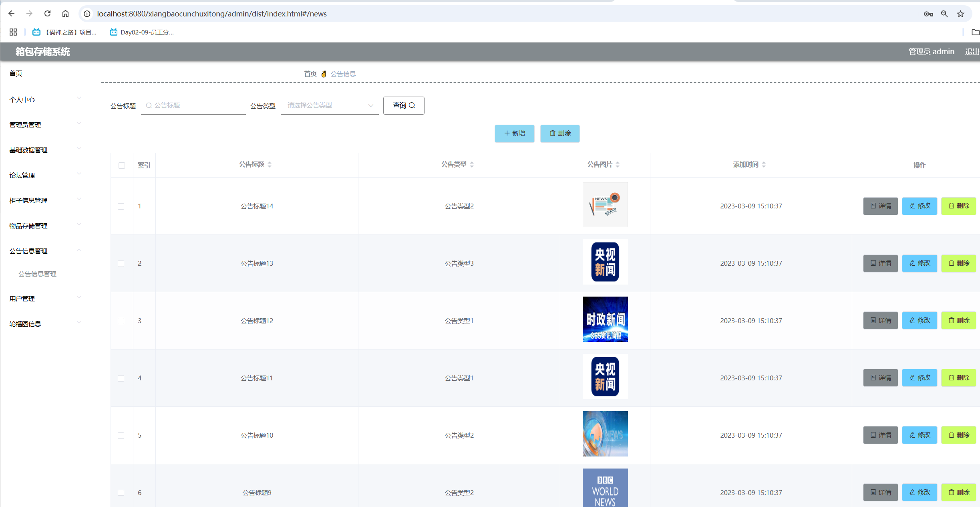Open the all bookmarks folder icon
The image size is (980, 507).
[x=975, y=32]
